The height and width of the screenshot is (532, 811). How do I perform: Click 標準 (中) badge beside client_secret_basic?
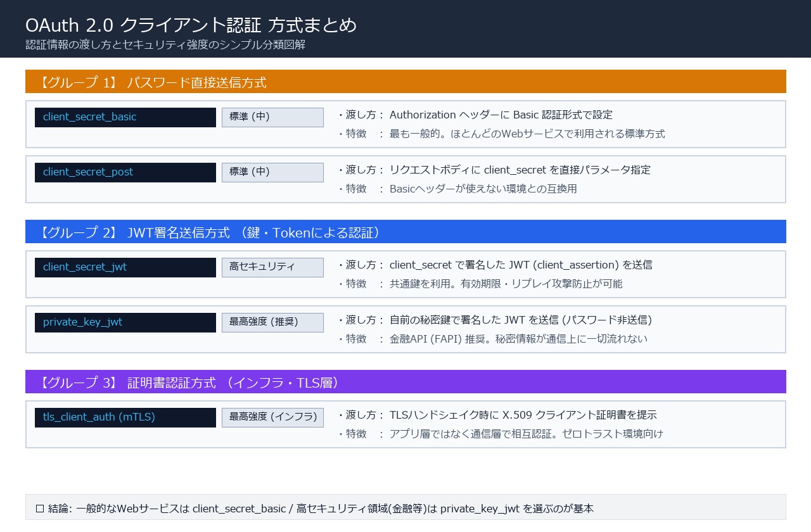click(272, 117)
